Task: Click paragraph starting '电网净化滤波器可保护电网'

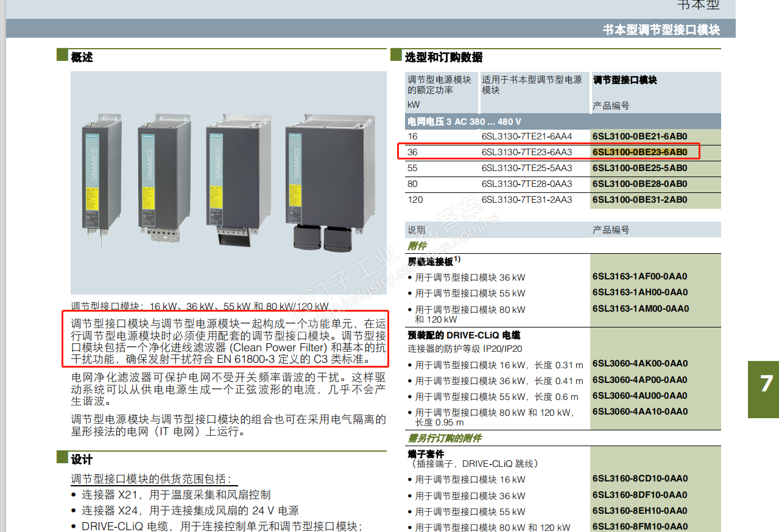Action: click(228, 390)
